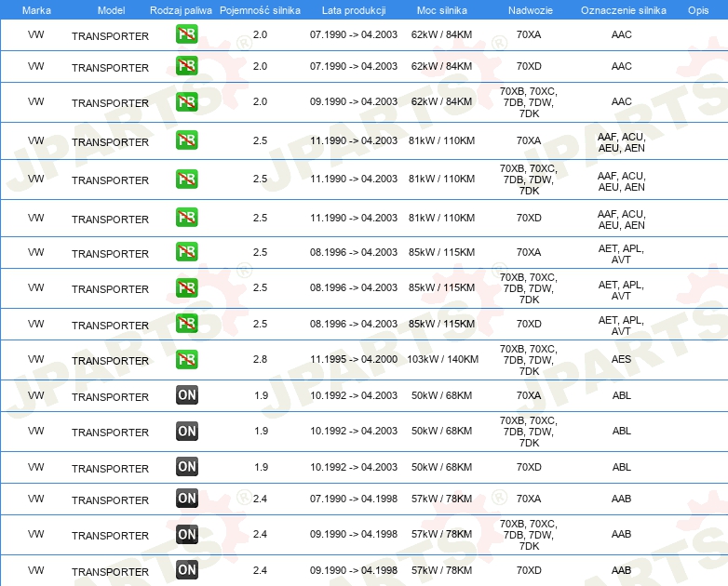728x586 pixels.
Task: Click the petrol icon in the 62kW 70XD row
Action: coord(186,66)
